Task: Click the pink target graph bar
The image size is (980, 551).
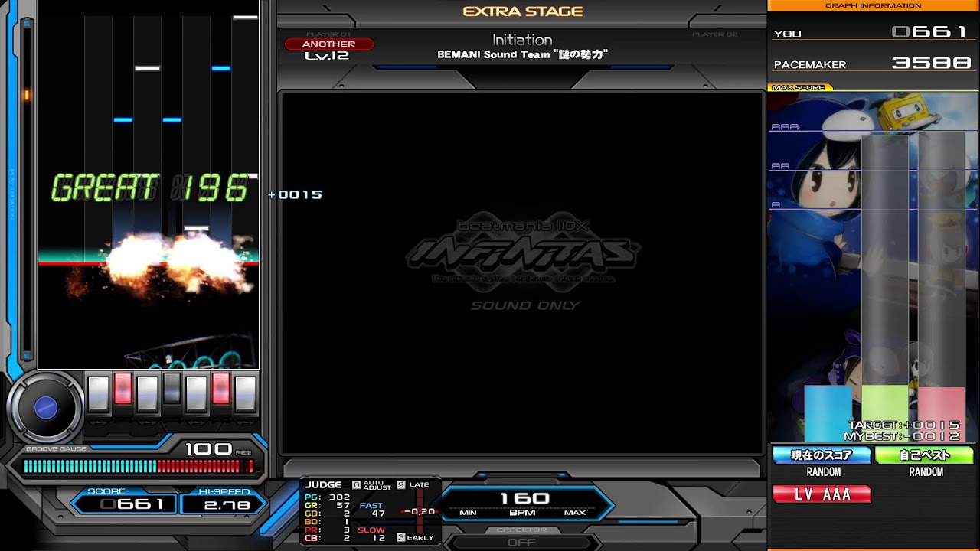Action: (x=942, y=413)
